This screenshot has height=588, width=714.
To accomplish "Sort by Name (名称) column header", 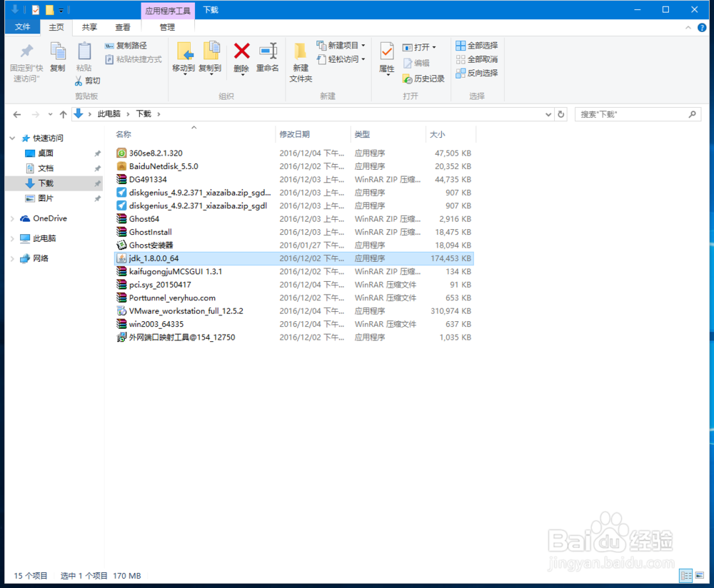I will coord(124,134).
